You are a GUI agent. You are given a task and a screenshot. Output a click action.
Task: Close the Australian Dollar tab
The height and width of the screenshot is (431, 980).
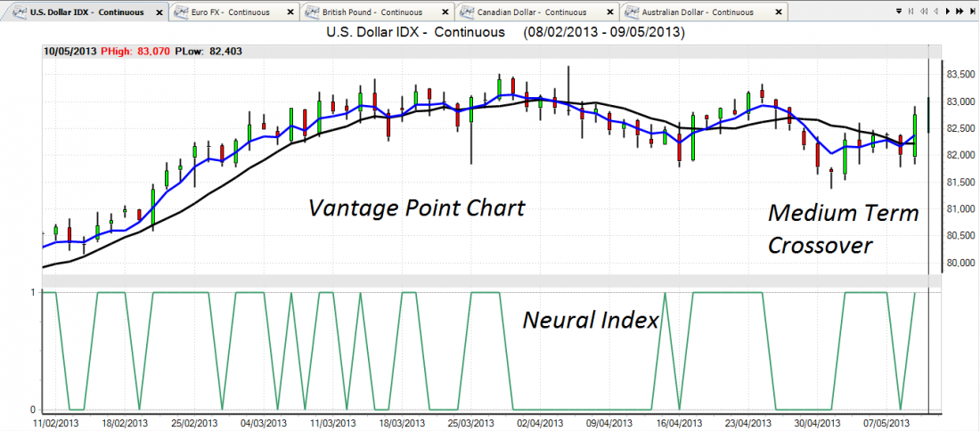pyautogui.click(x=778, y=12)
